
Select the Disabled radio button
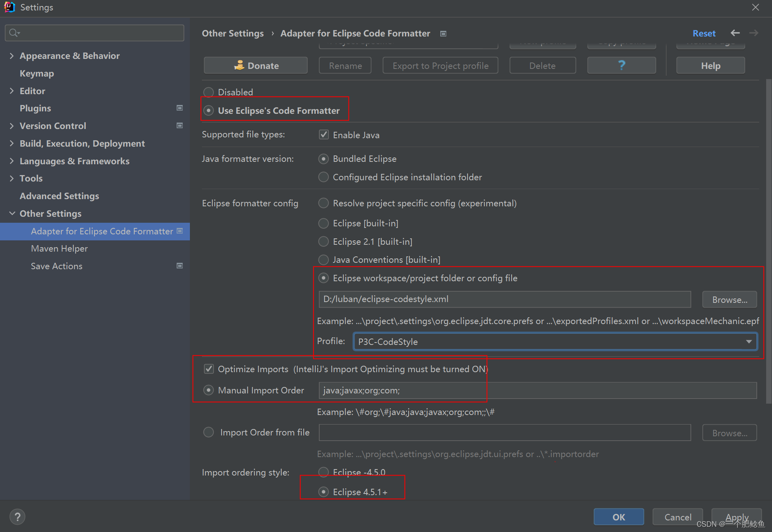[209, 92]
